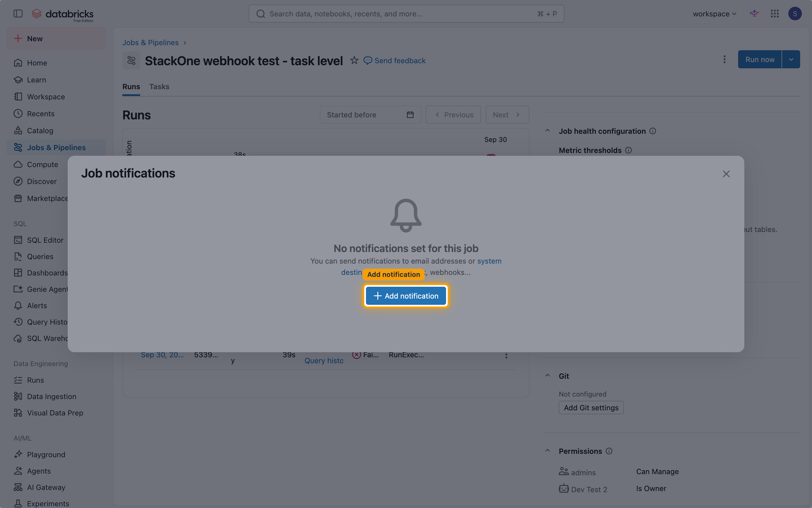Image resolution: width=812 pixels, height=508 pixels.
Task: Collapse the Git section
Action: pos(547,376)
